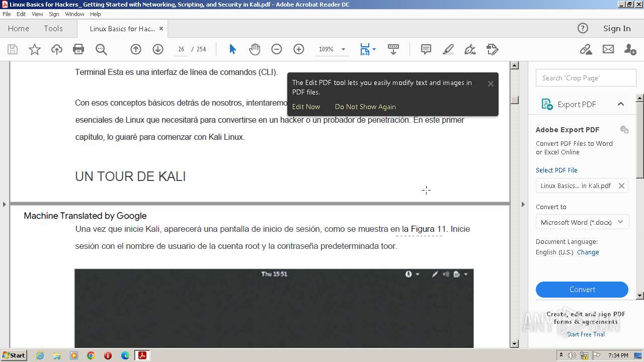Open the Convert to Microsoft Word dropdown
This screenshot has width=644, height=362.
click(x=582, y=222)
